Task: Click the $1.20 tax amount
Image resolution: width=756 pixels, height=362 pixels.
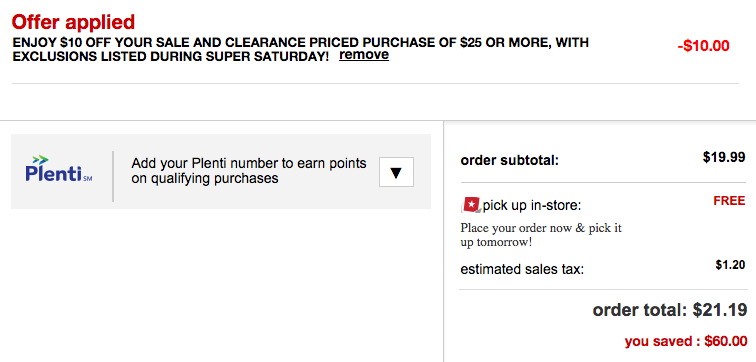Action: point(730,265)
